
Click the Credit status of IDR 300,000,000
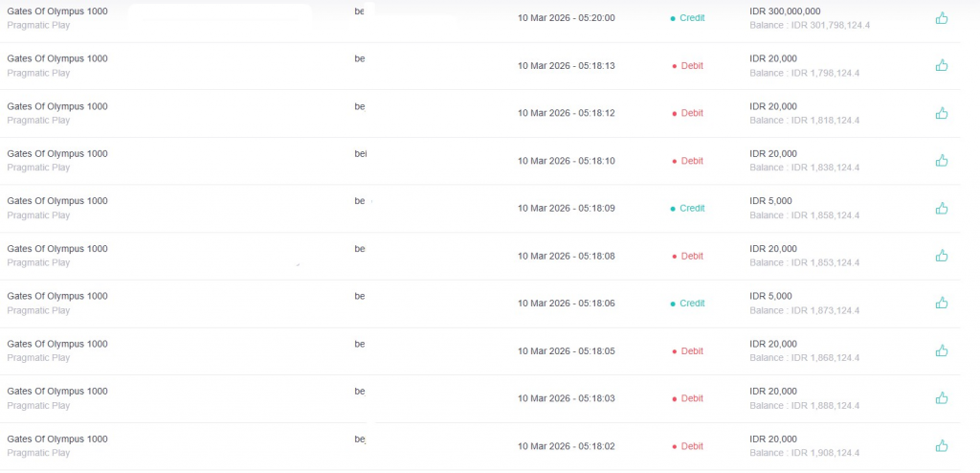tap(691, 18)
